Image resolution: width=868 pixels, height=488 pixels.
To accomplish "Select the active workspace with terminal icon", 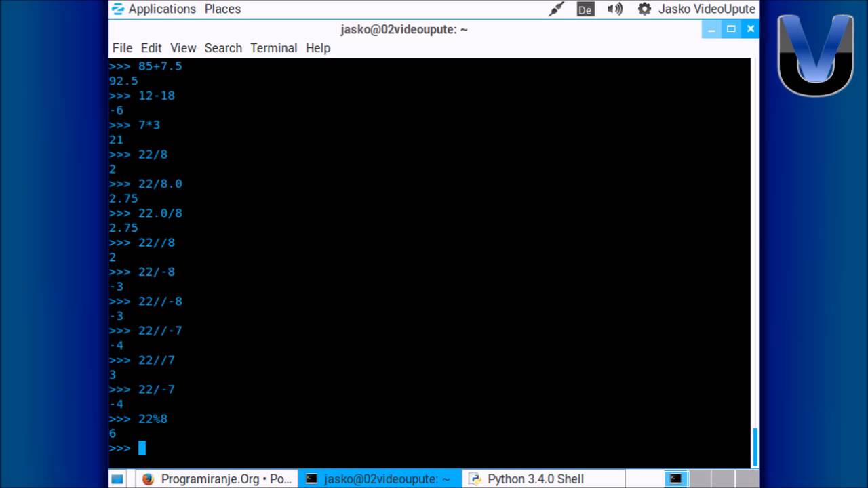I will point(675,479).
